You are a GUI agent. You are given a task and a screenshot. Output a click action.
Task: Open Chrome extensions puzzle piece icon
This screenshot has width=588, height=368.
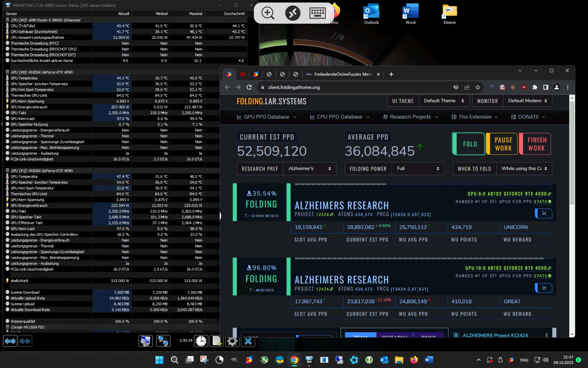tap(535, 87)
